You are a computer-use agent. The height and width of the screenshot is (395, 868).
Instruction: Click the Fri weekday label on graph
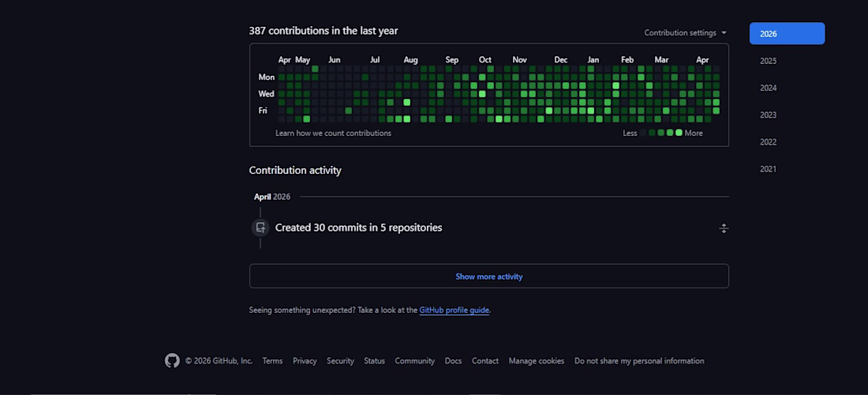tap(263, 111)
